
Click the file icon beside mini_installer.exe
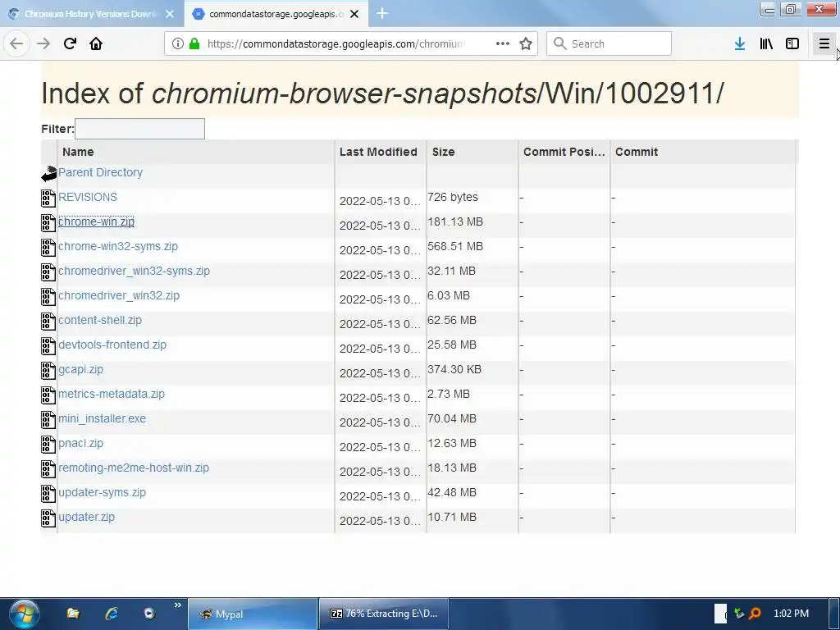point(48,420)
